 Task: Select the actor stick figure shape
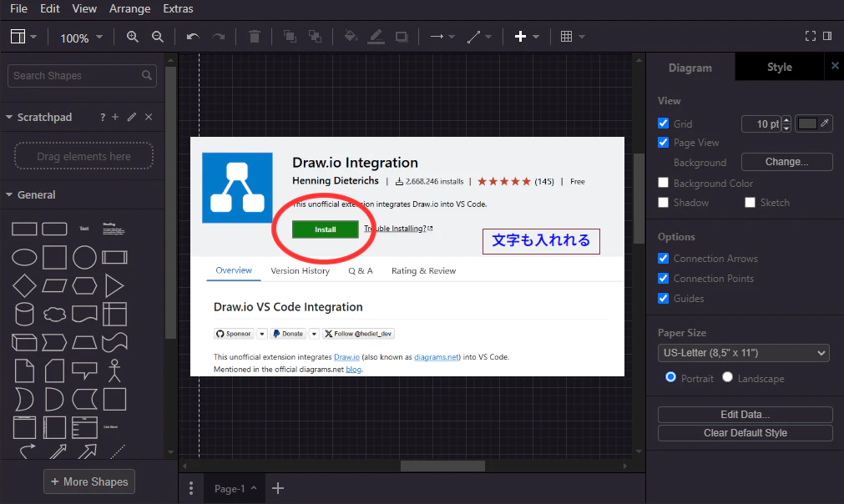[114, 370]
